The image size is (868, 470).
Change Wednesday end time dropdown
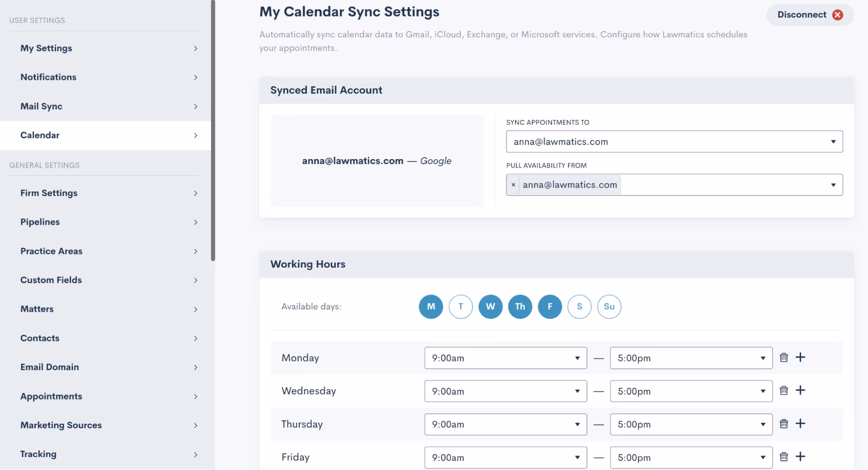[690, 391]
